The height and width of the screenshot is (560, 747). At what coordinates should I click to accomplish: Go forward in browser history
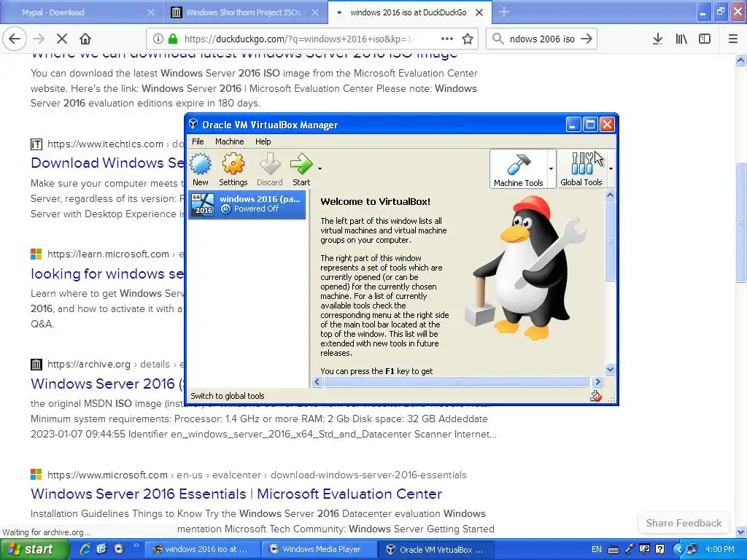click(39, 39)
